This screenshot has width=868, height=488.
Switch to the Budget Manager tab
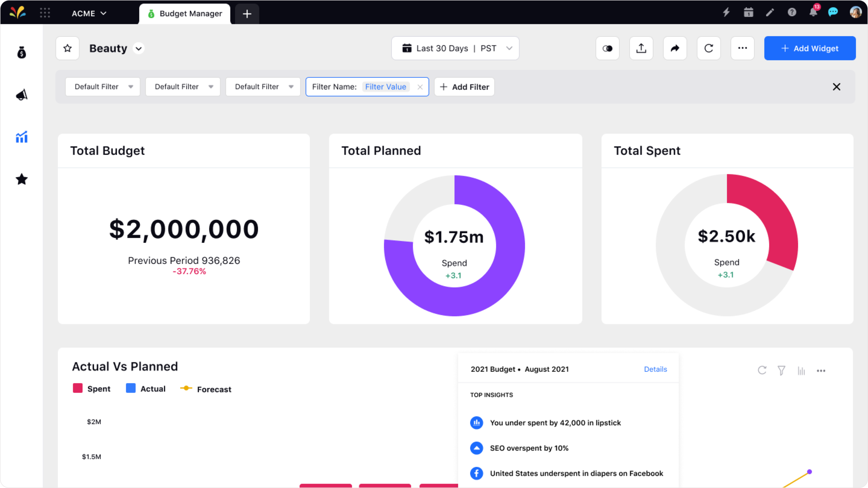tap(185, 14)
